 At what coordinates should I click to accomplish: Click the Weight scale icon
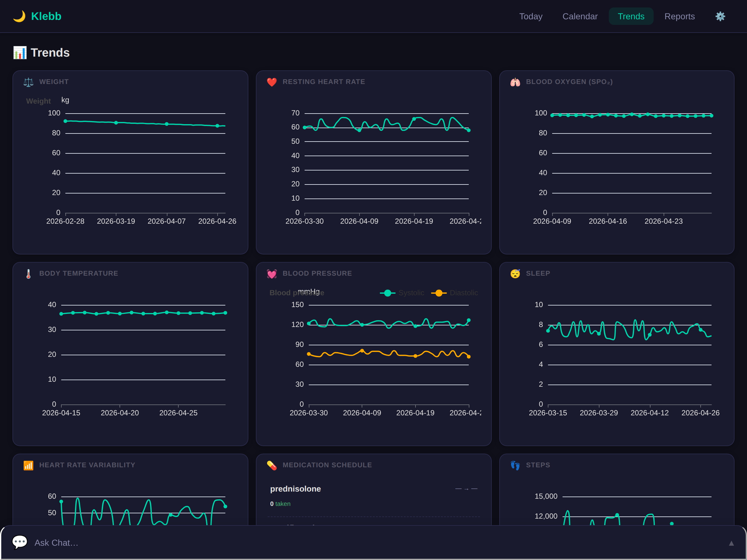click(x=28, y=82)
